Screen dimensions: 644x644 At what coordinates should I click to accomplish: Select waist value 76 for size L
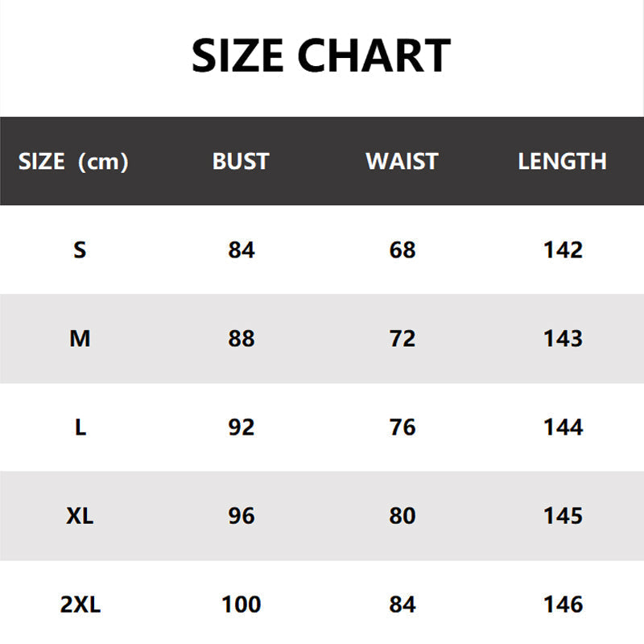(402, 427)
